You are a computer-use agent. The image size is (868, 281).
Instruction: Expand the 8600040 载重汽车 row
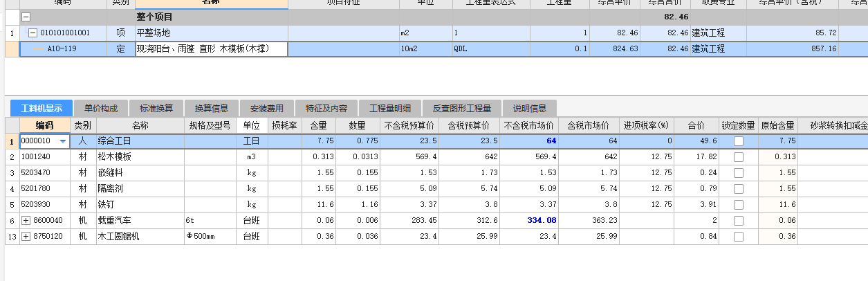click(26, 220)
